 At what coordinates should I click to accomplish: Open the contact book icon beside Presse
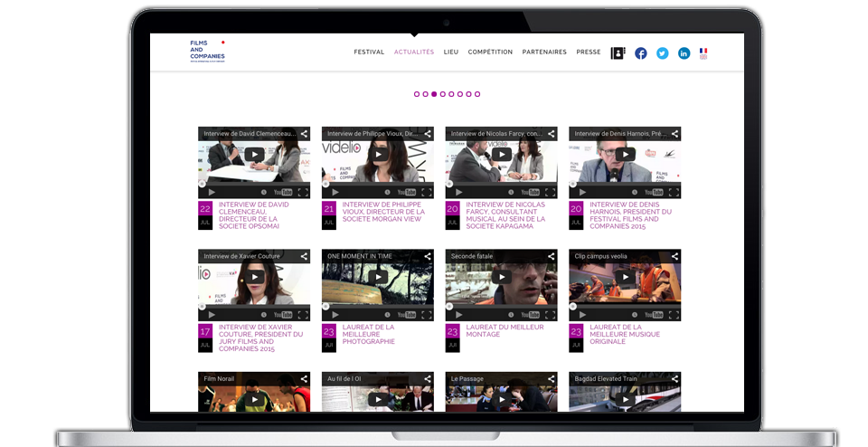[618, 53]
